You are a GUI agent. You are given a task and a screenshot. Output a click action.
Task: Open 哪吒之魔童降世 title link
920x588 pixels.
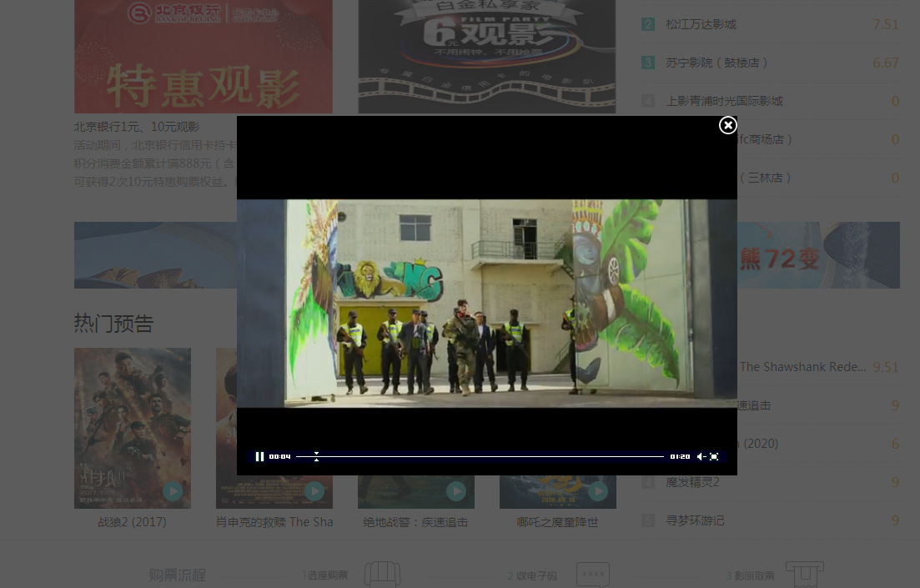557,521
